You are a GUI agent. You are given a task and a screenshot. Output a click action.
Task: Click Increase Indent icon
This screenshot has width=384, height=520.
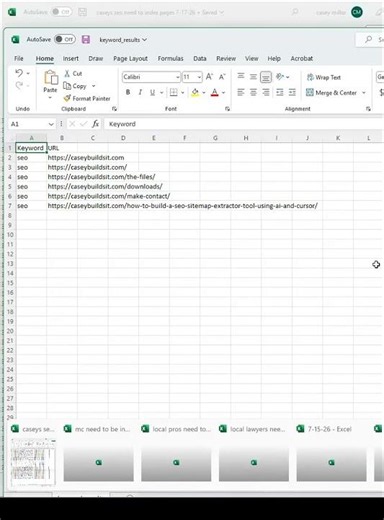(292, 92)
